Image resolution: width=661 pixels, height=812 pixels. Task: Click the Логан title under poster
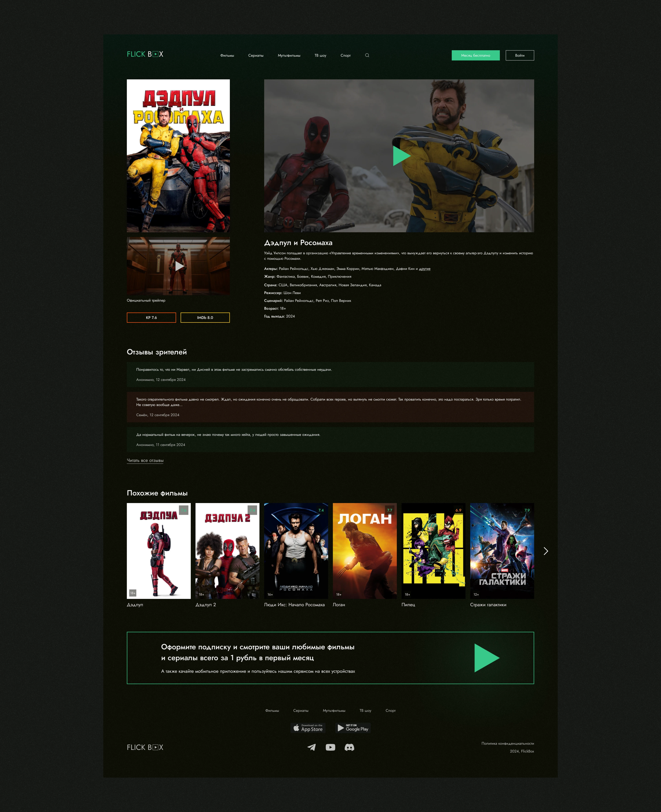(339, 605)
